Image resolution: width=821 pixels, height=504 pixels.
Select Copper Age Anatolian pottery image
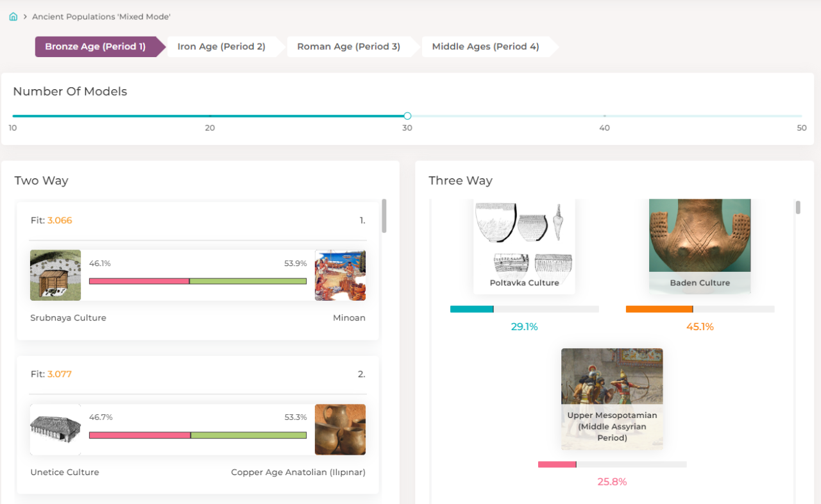pyautogui.click(x=340, y=430)
